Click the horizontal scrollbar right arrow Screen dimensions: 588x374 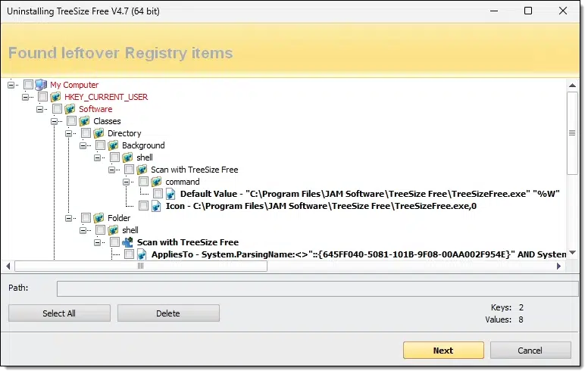tap(558, 266)
